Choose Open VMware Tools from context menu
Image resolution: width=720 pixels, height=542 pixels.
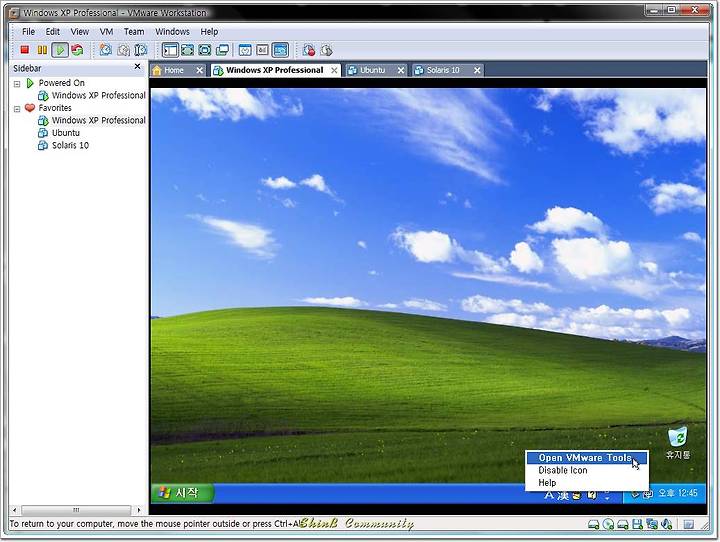tap(587, 457)
